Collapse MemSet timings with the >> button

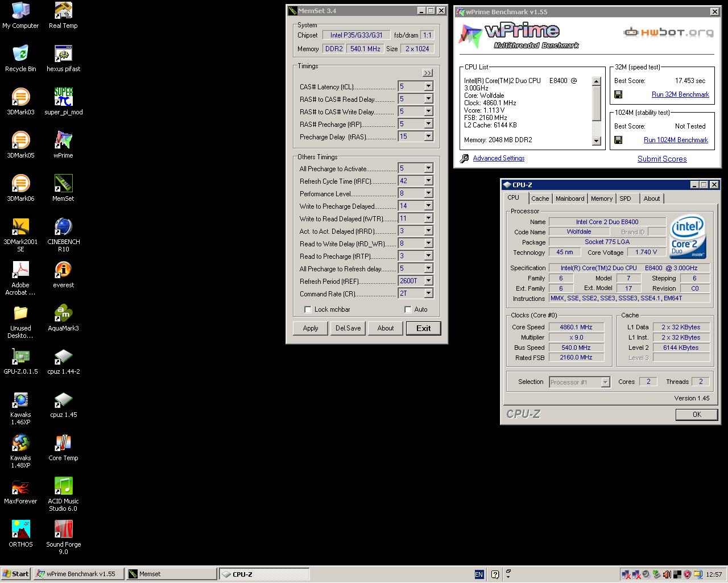tap(428, 73)
